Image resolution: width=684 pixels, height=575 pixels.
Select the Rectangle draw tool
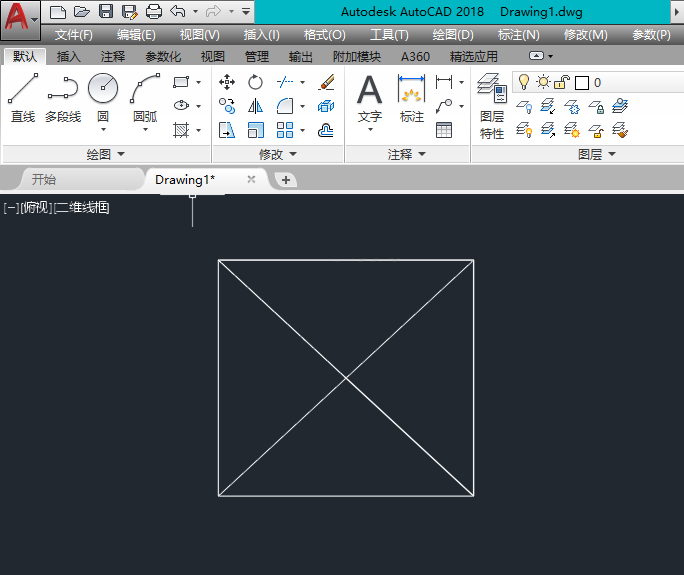pos(181,82)
